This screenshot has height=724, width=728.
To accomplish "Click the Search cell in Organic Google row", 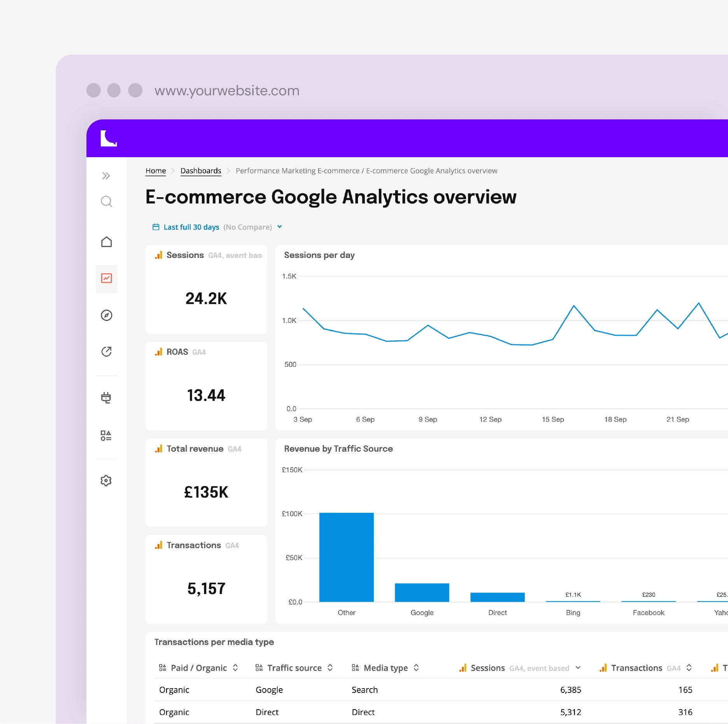I will (x=364, y=690).
